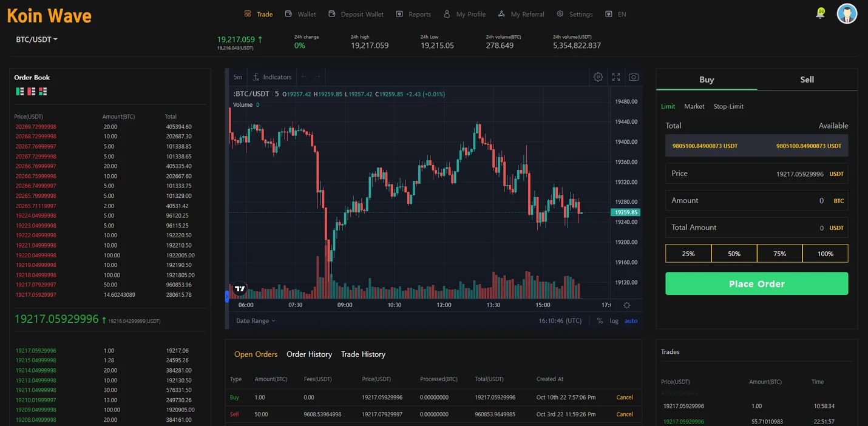Open Deposit Wallet page
868x426 pixels.
coord(356,14)
